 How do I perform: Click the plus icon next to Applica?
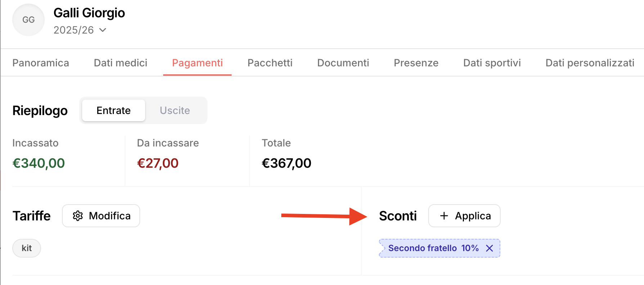click(444, 216)
